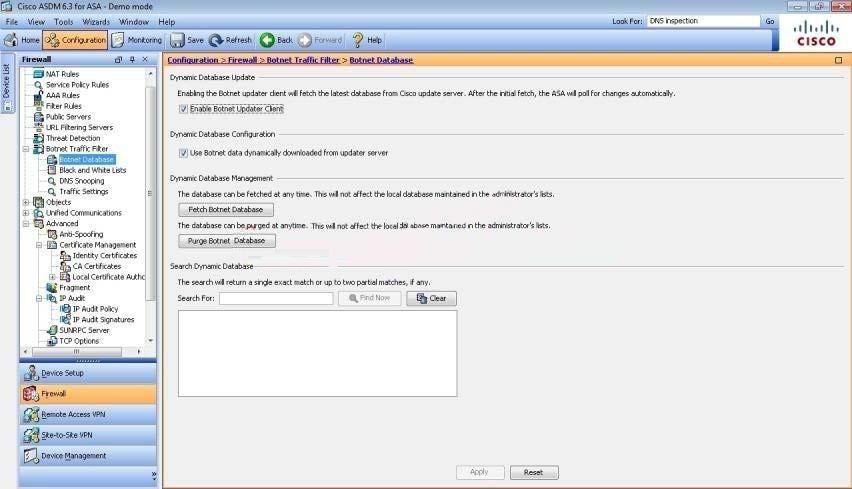Select Anti-Spoofing tree item

click(81, 234)
